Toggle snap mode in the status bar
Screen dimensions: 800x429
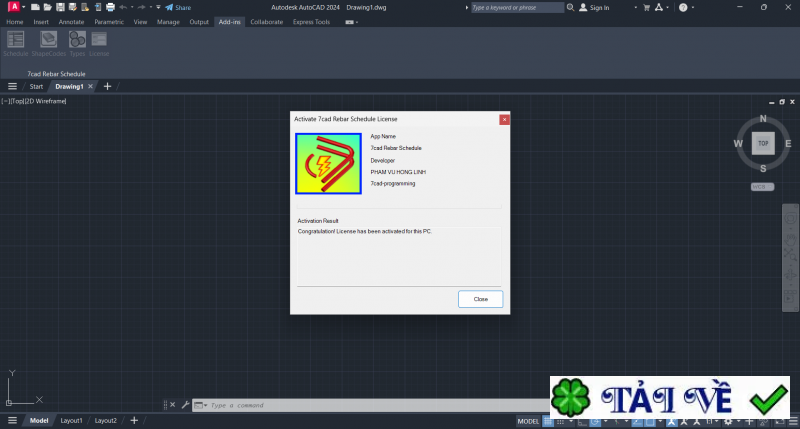click(x=560, y=421)
